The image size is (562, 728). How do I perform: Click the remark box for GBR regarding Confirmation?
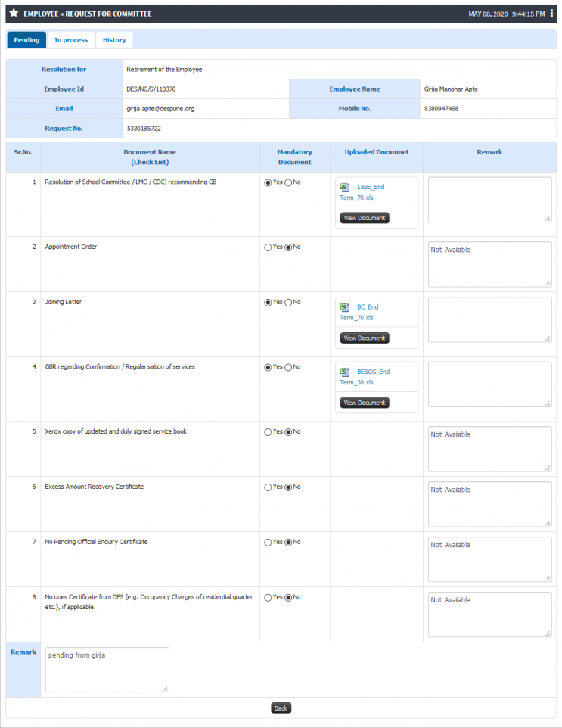(489, 384)
